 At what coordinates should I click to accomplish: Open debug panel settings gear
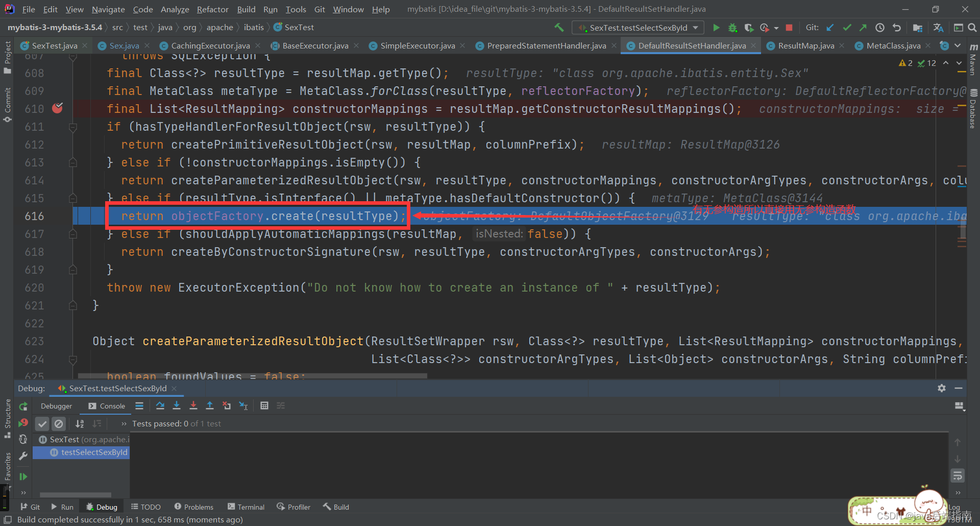point(942,388)
